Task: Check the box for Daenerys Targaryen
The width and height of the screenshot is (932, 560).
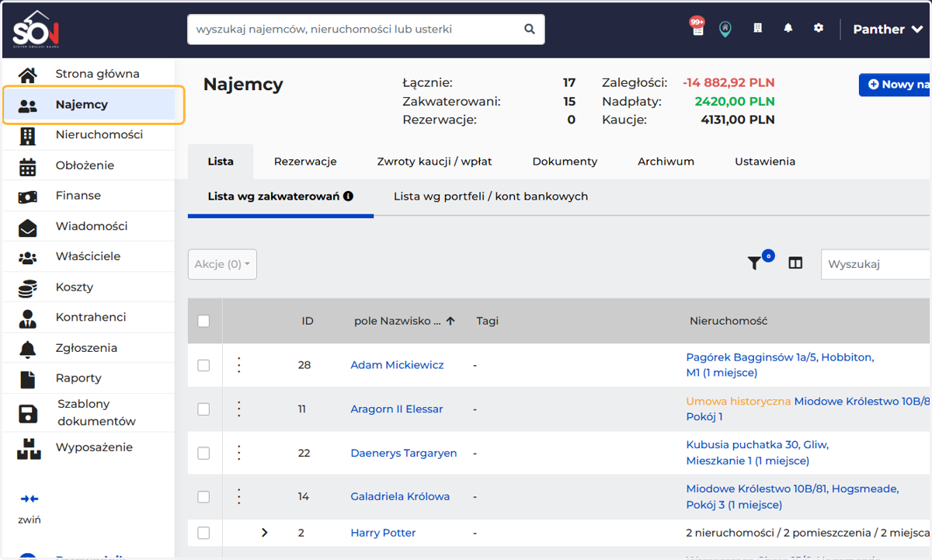Action: coord(203,453)
